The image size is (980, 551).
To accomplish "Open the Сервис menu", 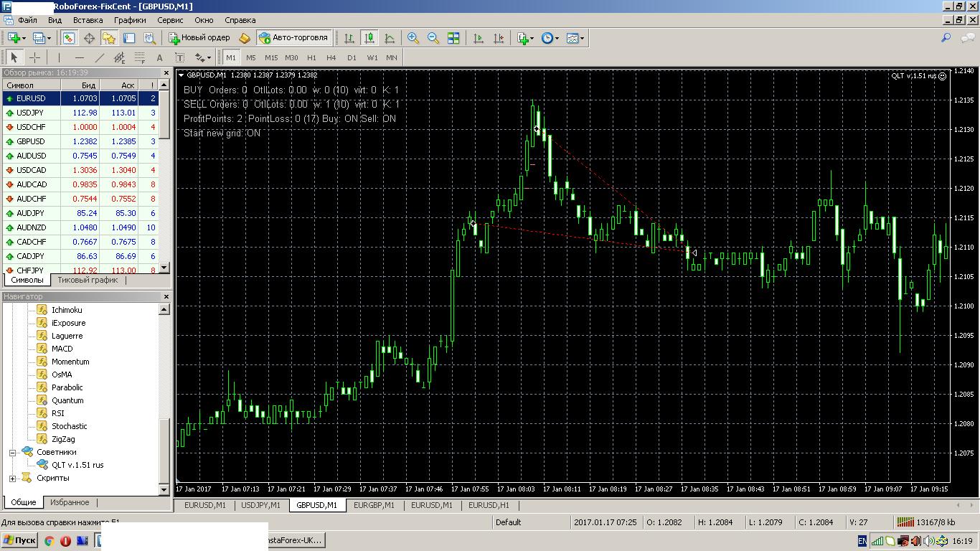I will coord(170,20).
